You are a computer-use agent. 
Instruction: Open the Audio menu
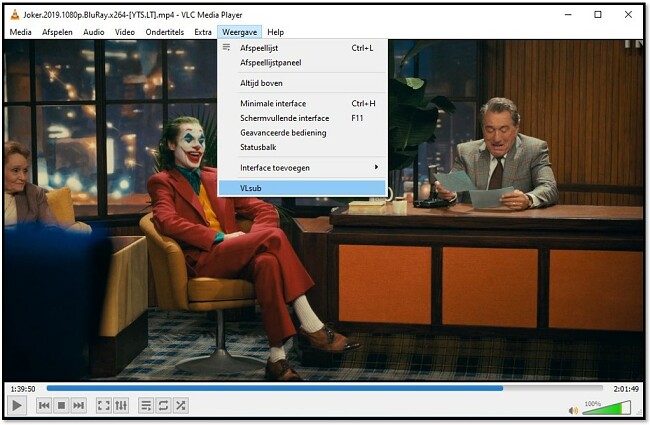coord(94,32)
